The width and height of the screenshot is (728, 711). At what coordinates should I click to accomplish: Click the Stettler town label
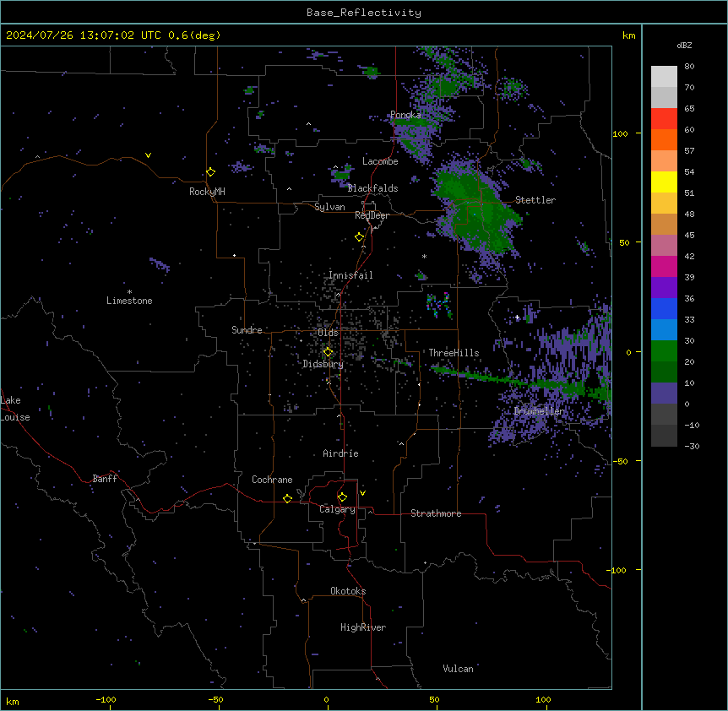[x=535, y=200]
